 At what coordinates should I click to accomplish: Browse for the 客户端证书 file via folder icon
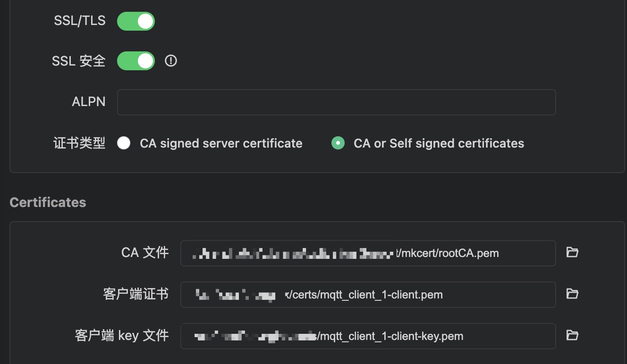pos(572,294)
